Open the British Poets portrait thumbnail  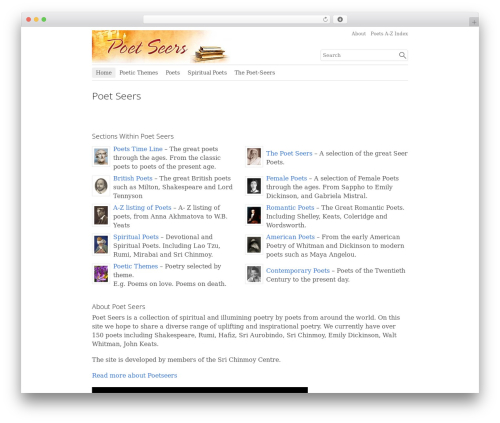101,186
